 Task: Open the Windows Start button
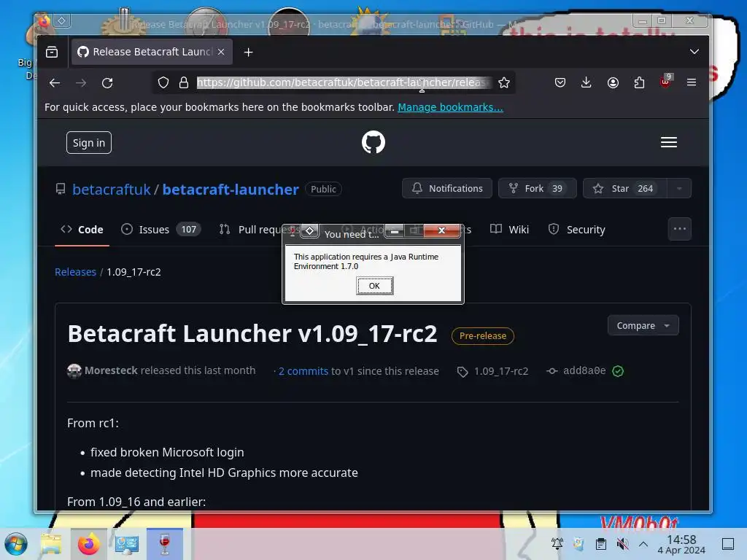click(x=16, y=544)
